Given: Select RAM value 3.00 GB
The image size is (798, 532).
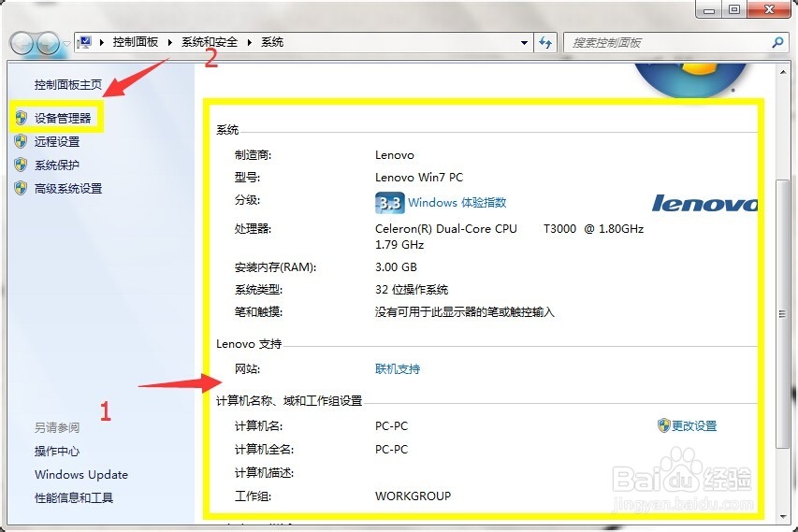Looking at the screenshot, I should pos(396,267).
